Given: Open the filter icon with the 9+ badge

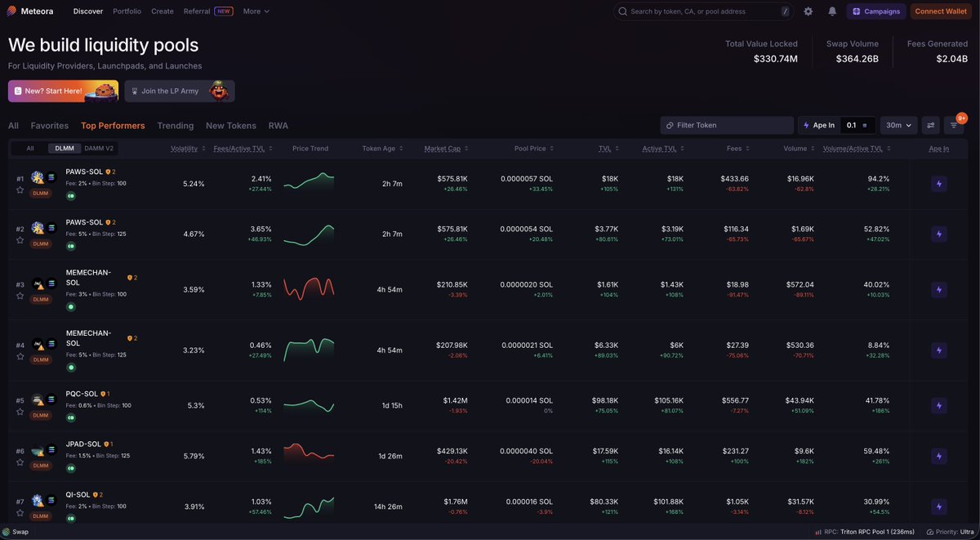Looking at the screenshot, I should [954, 125].
